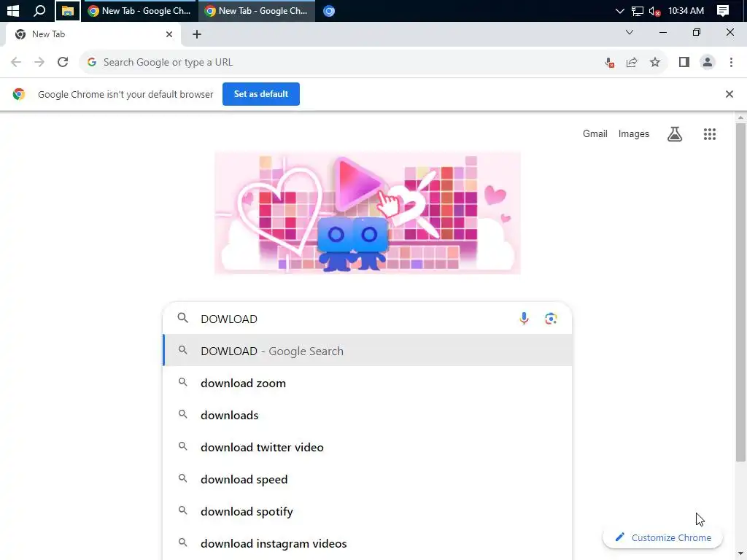Open the Google apps grid

(710, 134)
